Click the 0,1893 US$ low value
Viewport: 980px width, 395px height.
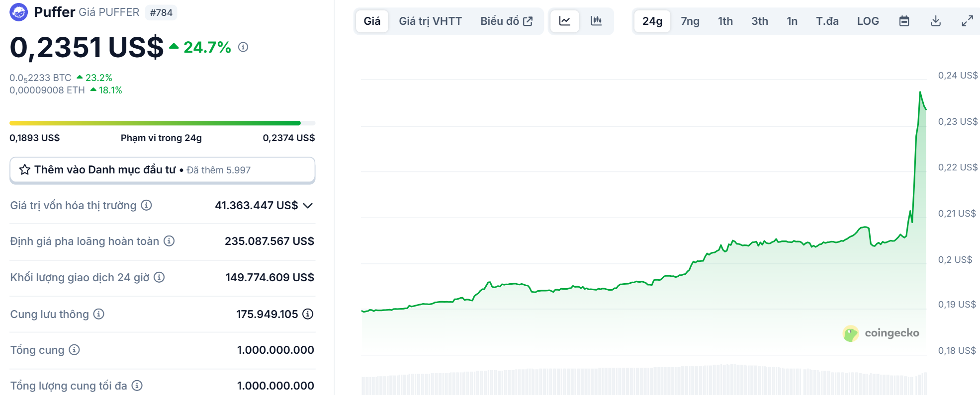point(35,138)
